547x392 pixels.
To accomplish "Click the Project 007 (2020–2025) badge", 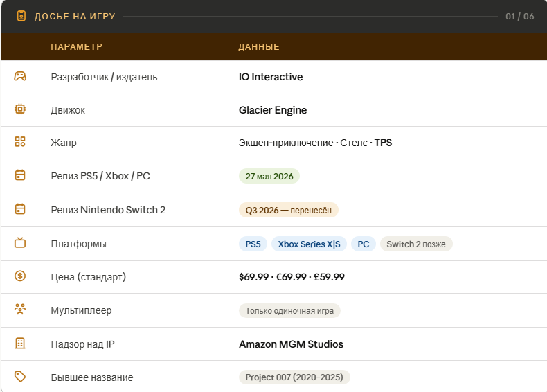I will click(x=294, y=377).
